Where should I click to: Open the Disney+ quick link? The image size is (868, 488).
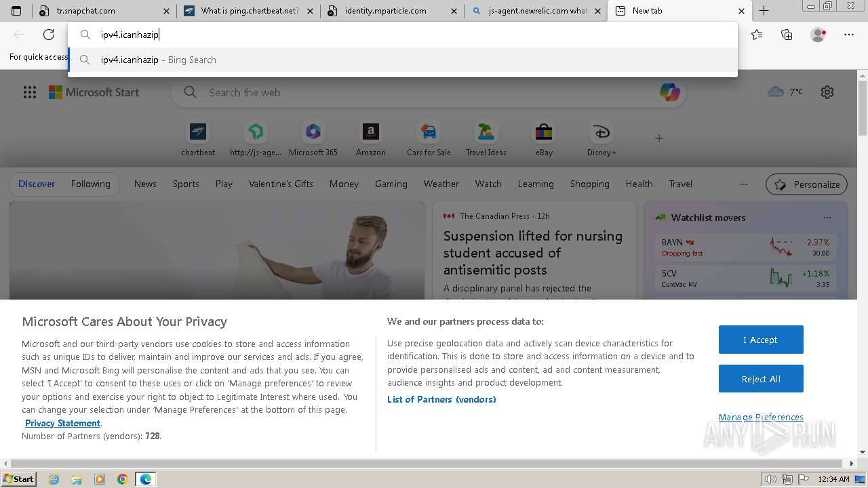pyautogui.click(x=601, y=139)
